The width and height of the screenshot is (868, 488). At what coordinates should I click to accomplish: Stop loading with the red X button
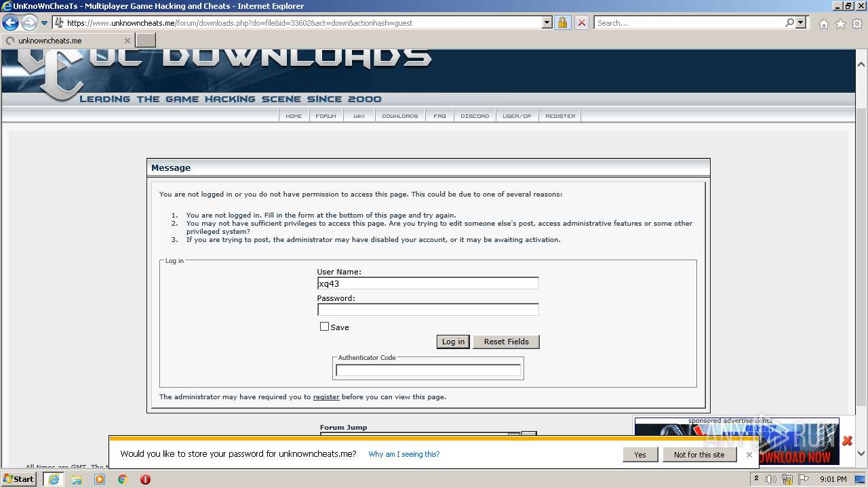[581, 22]
